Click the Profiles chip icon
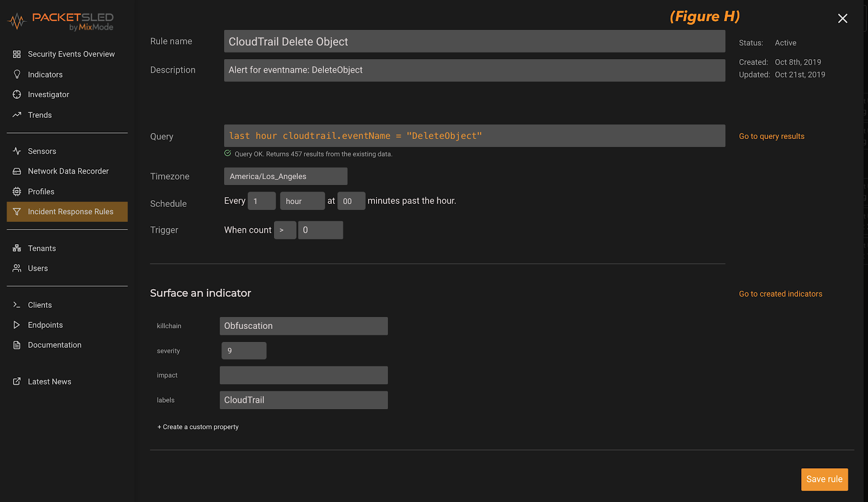This screenshot has width=868, height=502. pyautogui.click(x=17, y=192)
